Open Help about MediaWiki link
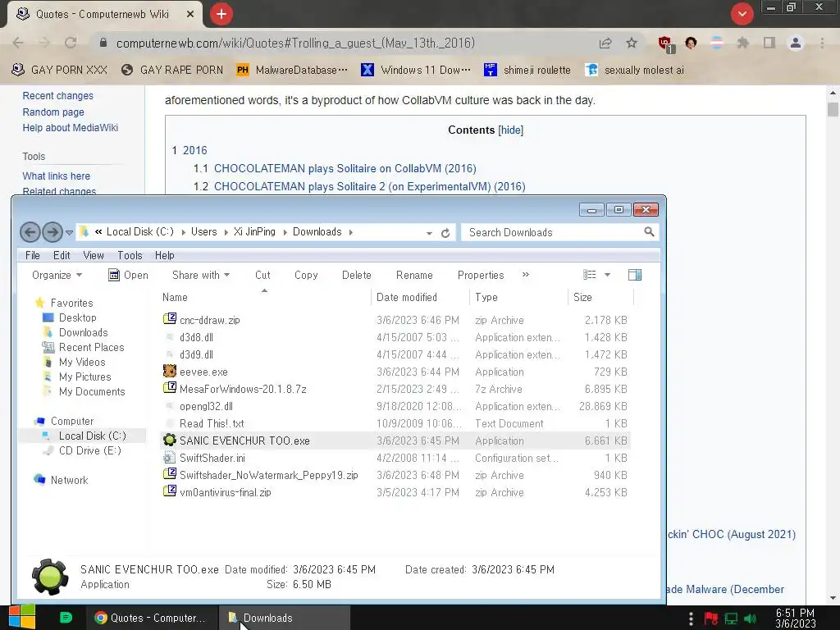Screen dimensions: 840x630 (71, 127)
